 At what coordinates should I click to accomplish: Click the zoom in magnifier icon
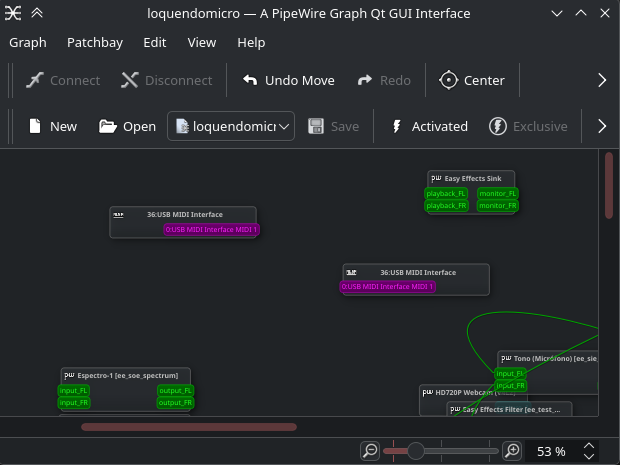point(512,451)
